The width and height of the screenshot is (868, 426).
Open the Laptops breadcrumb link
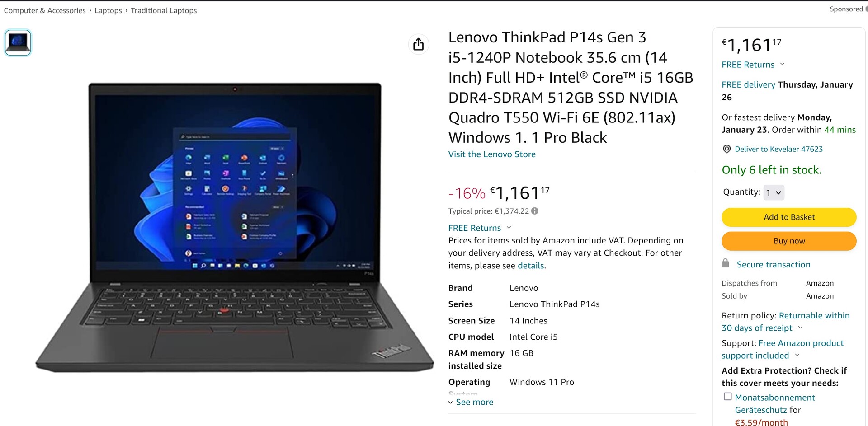click(108, 10)
